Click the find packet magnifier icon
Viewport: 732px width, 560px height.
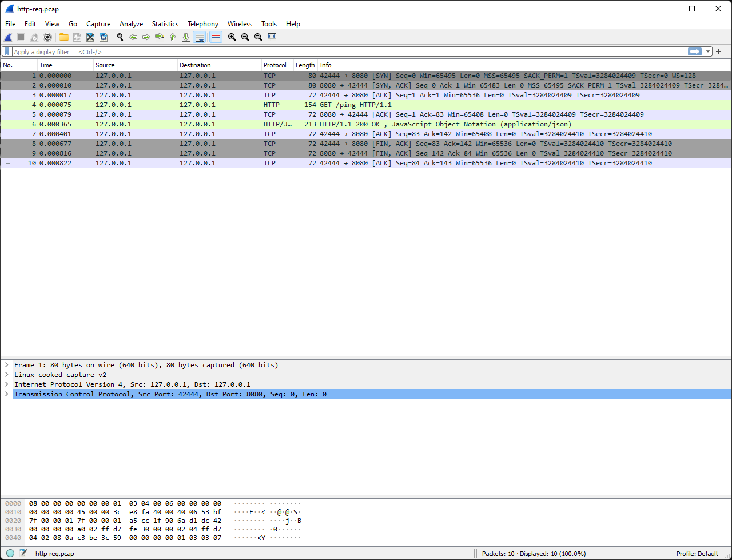tap(120, 37)
